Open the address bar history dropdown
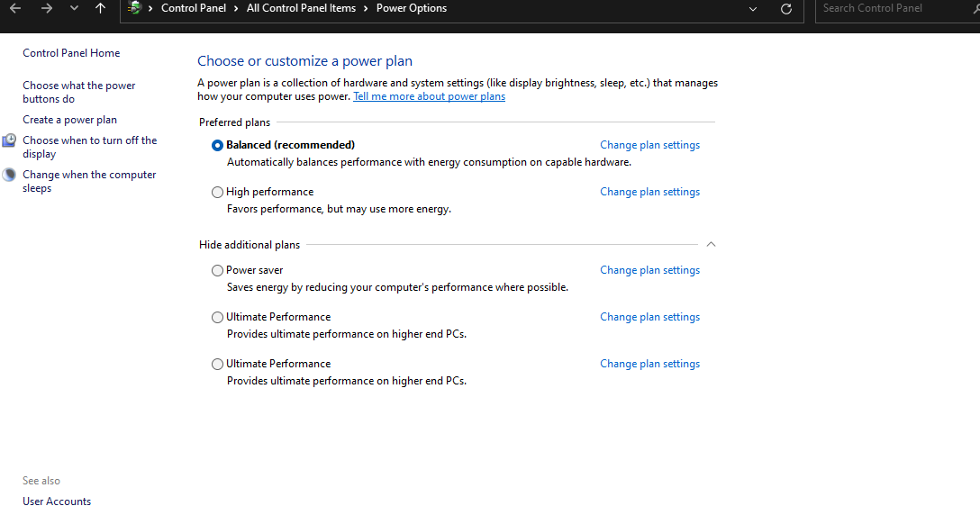 (x=753, y=9)
